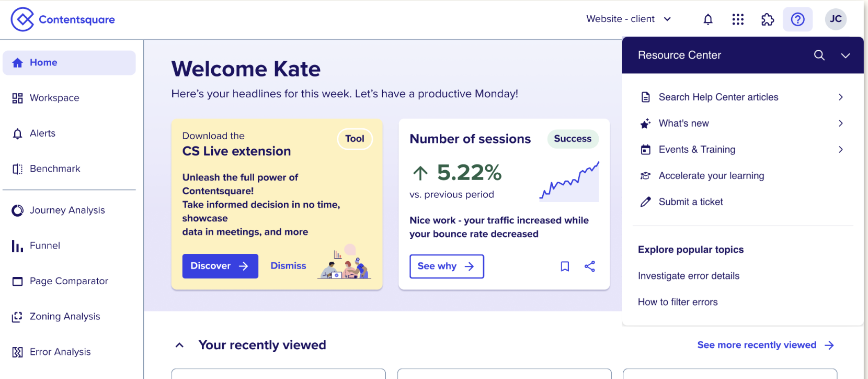This screenshot has width=868, height=379.
Task: Bookmark the Number of sessions card
Action: [565, 266]
